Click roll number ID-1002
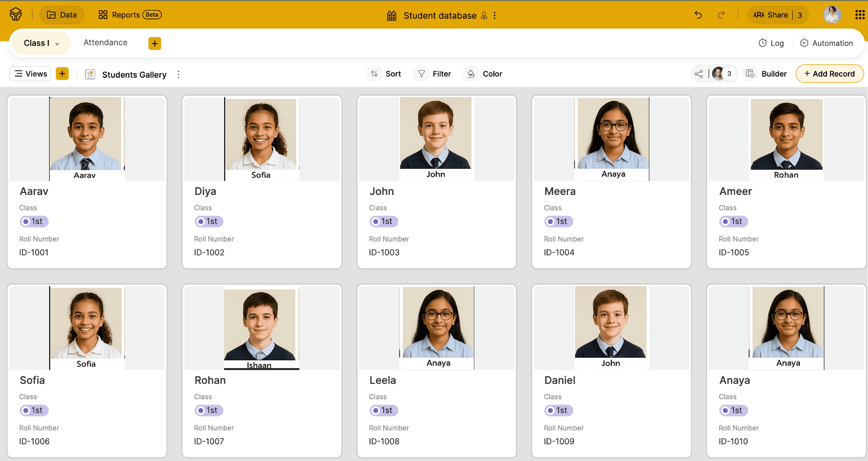 [209, 253]
